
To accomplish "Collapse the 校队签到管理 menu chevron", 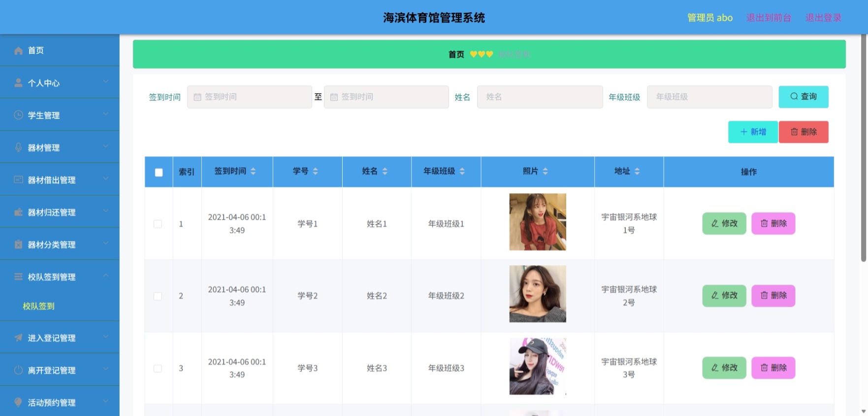I will pos(105,276).
